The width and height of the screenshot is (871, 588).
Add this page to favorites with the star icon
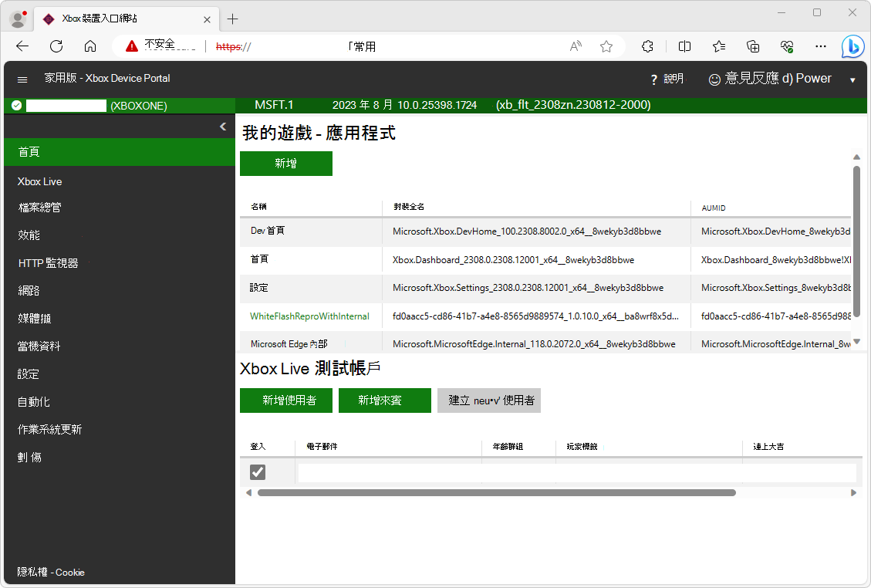tap(606, 46)
